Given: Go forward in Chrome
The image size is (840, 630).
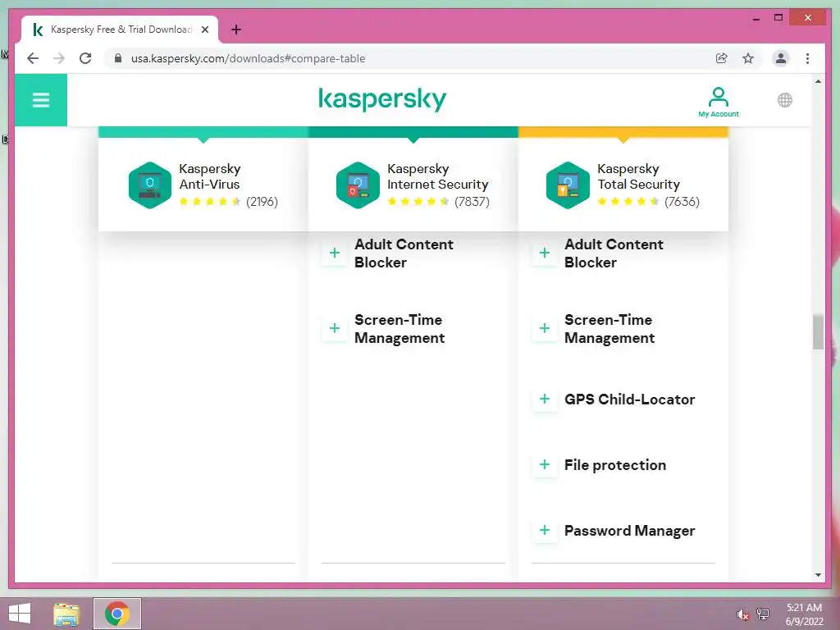Looking at the screenshot, I should 59,58.
